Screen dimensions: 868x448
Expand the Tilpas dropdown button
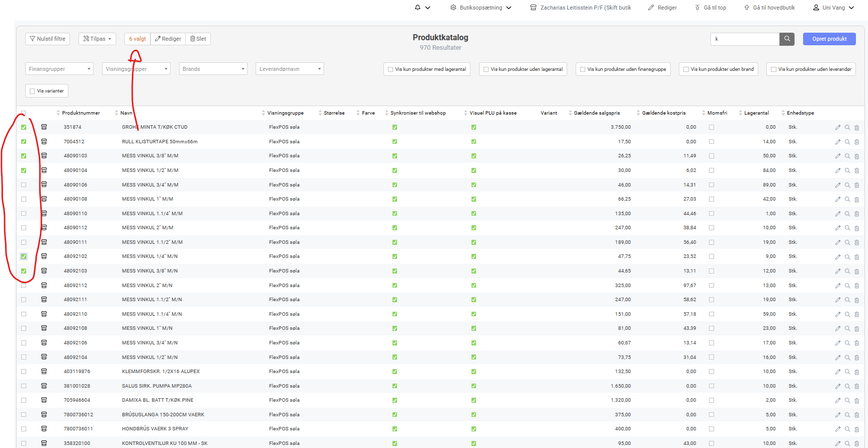(97, 39)
